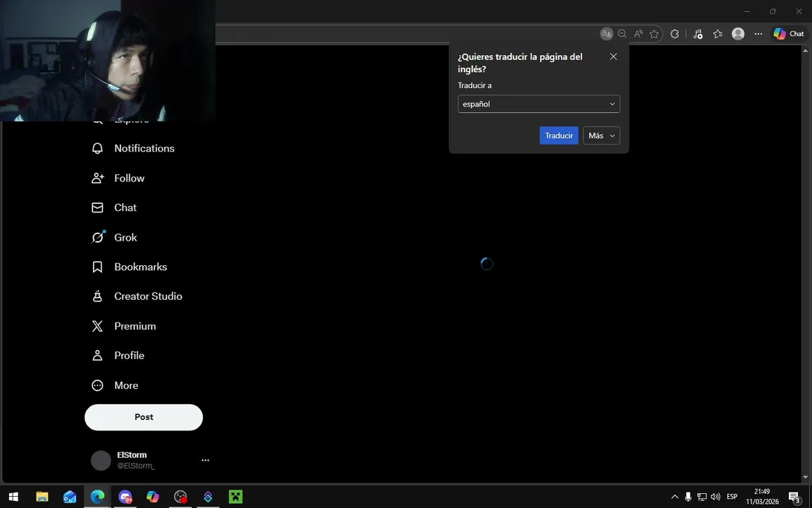Open Copilot Chat in Edge toolbar
Screen dimensions: 812x508
789,34
